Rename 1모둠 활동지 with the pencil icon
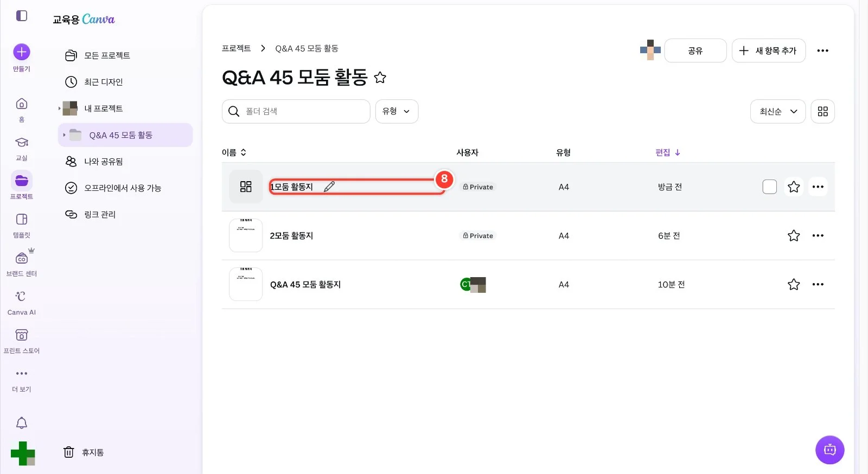Image resolution: width=868 pixels, height=474 pixels. [329, 187]
